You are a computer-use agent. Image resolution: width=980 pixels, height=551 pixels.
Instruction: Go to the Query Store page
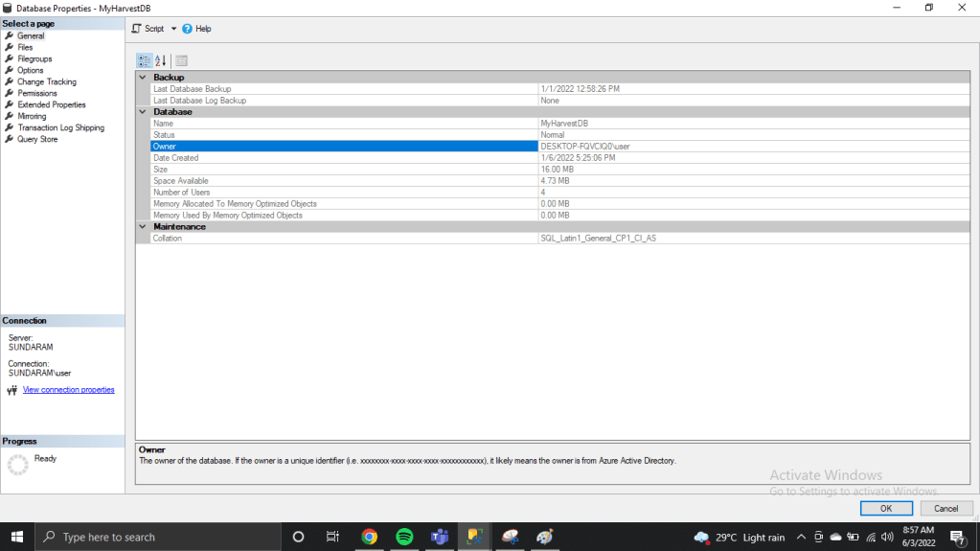tap(37, 139)
